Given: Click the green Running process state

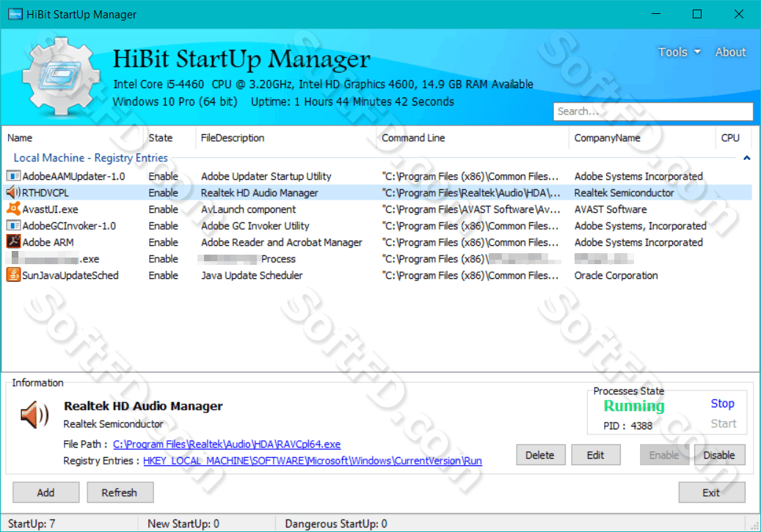Looking at the screenshot, I should click(634, 406).
